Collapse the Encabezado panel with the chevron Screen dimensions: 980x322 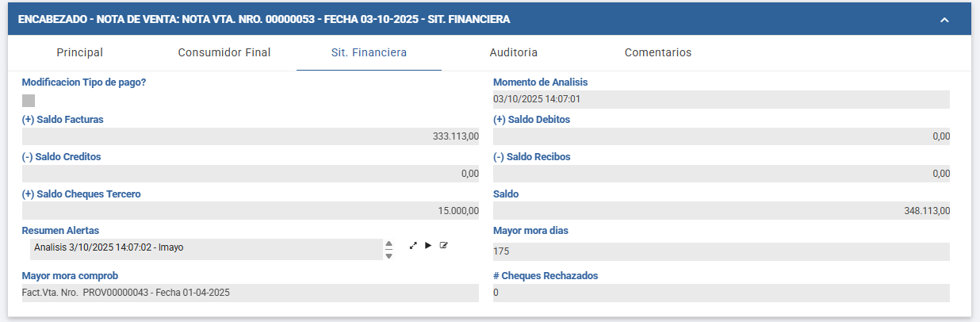[944, 19]
